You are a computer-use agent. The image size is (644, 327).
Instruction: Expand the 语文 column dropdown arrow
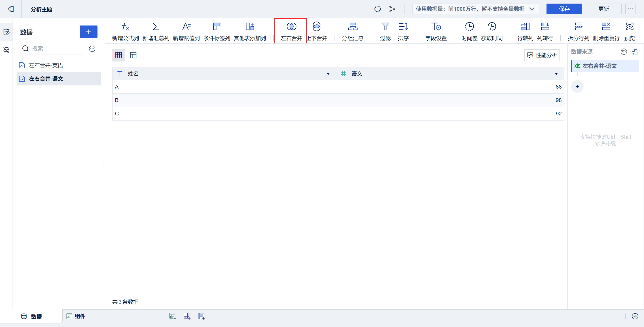[x=556, y=74]
